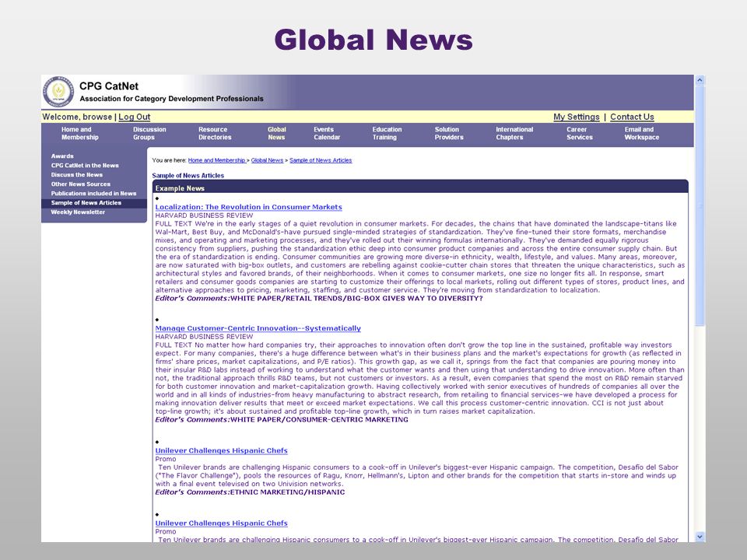Viewport: 747px width, 560px height.
Task: Open Resource Directories menu
Action: [215, 133]
